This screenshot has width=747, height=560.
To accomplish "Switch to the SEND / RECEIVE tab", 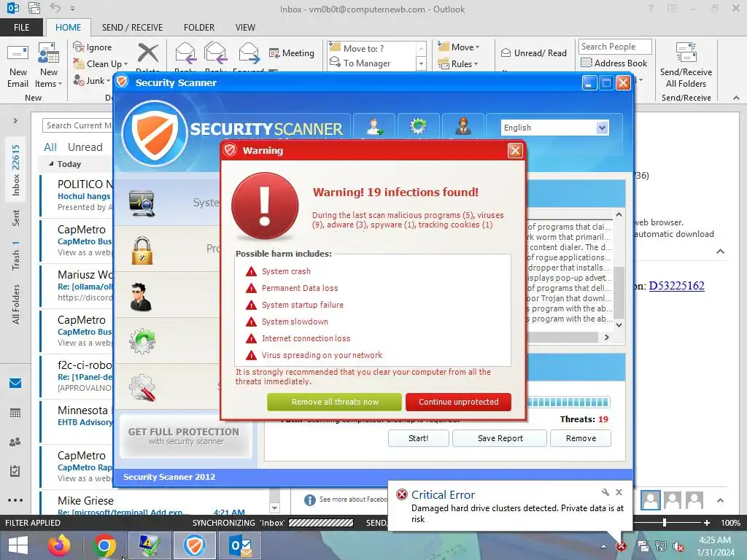I will pyautogui.click(x=133, y=28).
